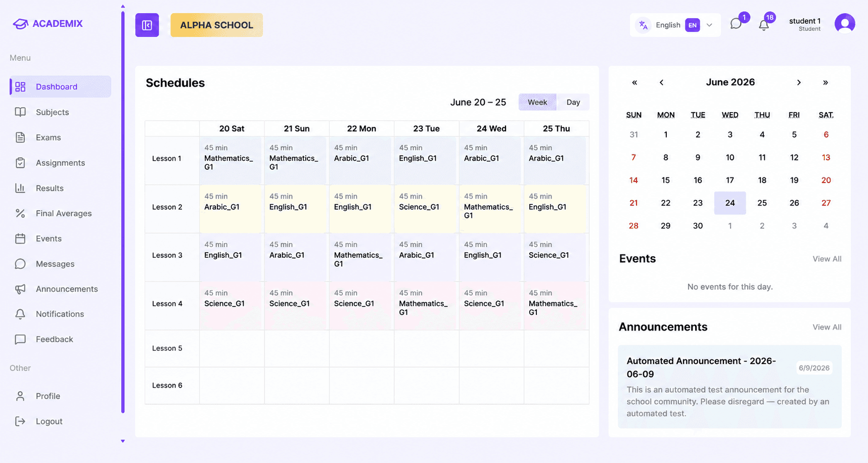
Task: Open the chat messages icon in header
Action: pyautogui.click(x=736, y=24)
